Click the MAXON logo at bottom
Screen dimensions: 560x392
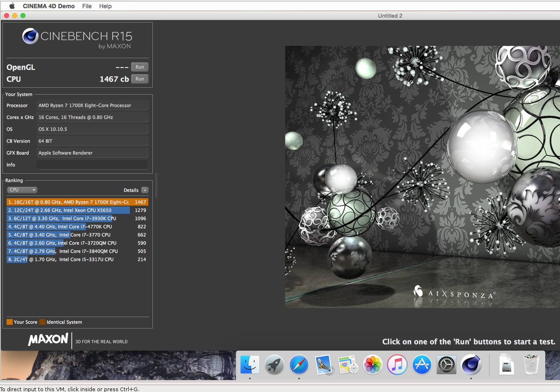coord(48,340)
